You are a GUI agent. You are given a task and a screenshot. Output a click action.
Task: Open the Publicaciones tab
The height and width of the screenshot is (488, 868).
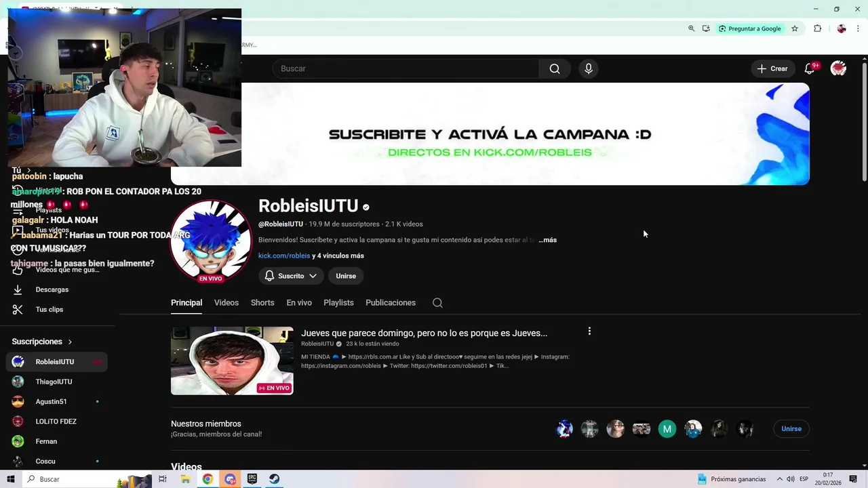pos(391,303)
